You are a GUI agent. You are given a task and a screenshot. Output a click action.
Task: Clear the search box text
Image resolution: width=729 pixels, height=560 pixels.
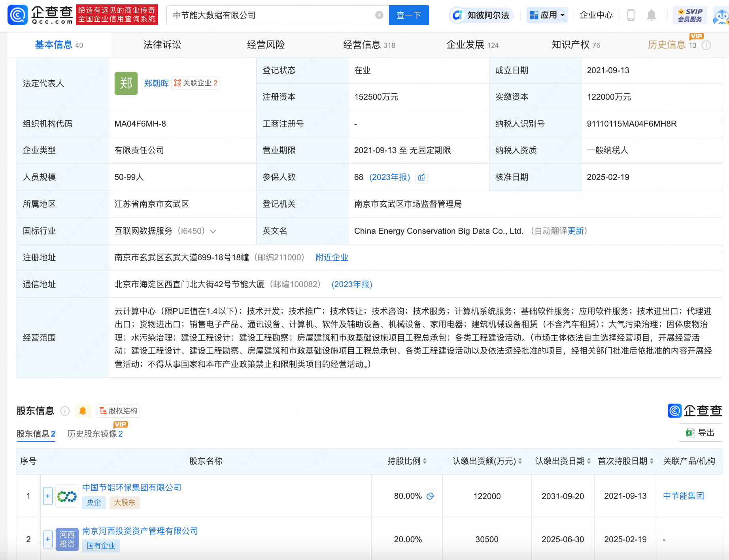tap(379, 15)
